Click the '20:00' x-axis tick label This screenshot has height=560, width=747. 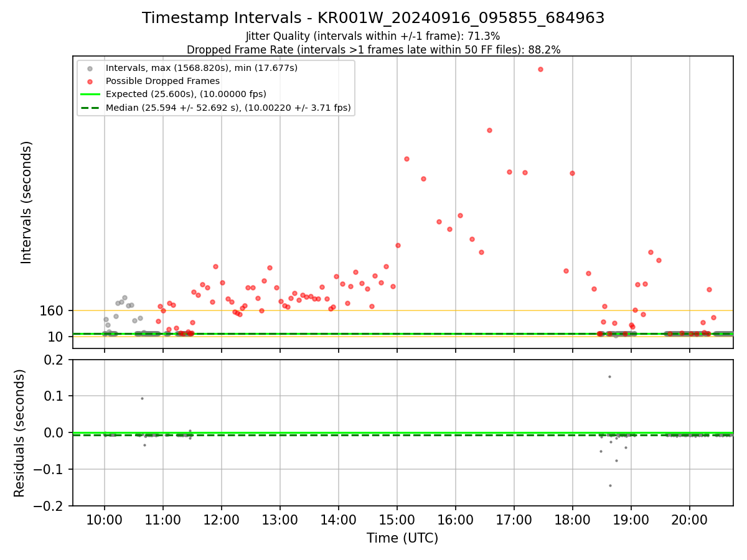click(689, 520)
